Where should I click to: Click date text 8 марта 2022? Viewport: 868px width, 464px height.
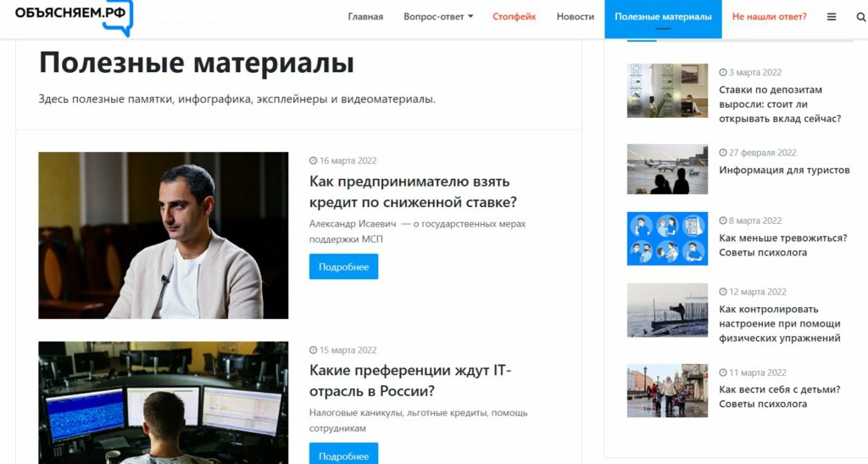[755, 221]
